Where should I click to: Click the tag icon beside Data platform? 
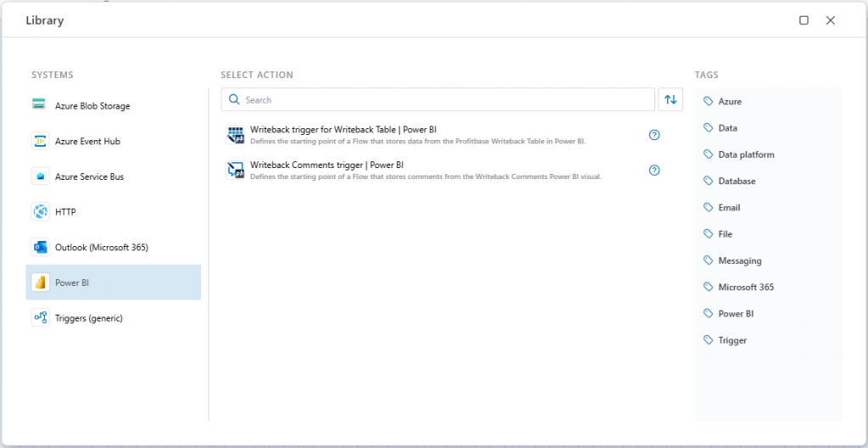(x=708, y=154)
